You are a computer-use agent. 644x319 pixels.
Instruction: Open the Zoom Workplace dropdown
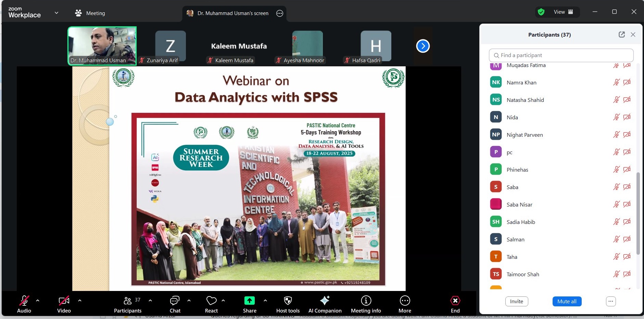click(57, 13)
